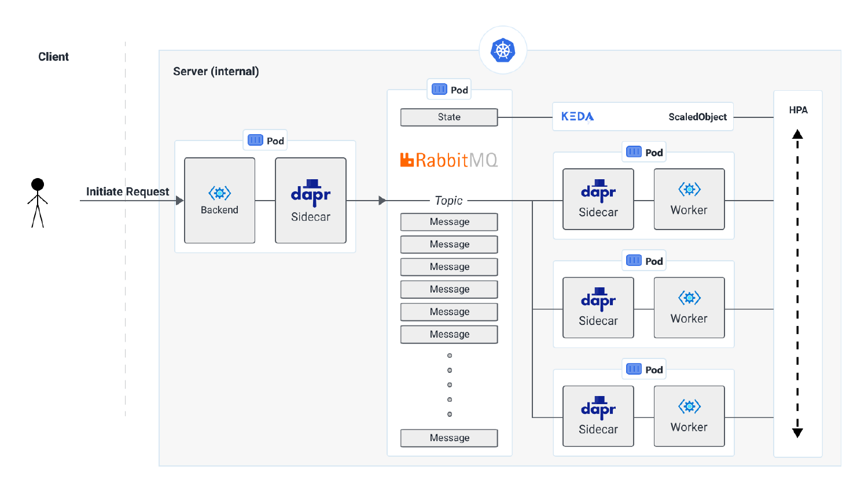Screen dimensions: 868x492
Task: Click the bottom pod's dapr Sidecar
Action: tap(598, 416)
